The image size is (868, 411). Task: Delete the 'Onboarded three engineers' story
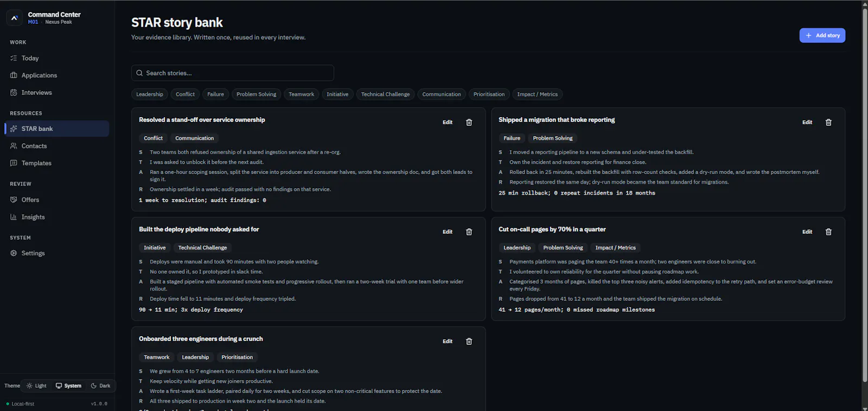pos(469,342)
